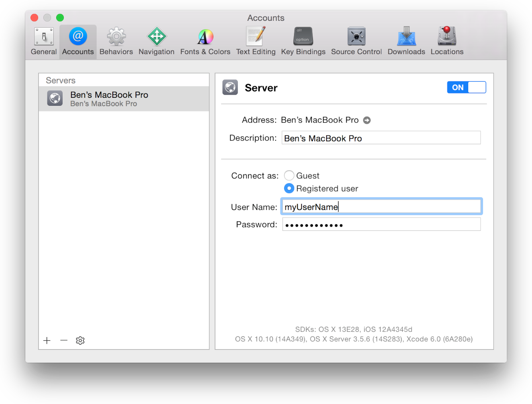Click the Address navigation arrow
The height and width of the screenshot is (404, 532).
coord(367,120)
